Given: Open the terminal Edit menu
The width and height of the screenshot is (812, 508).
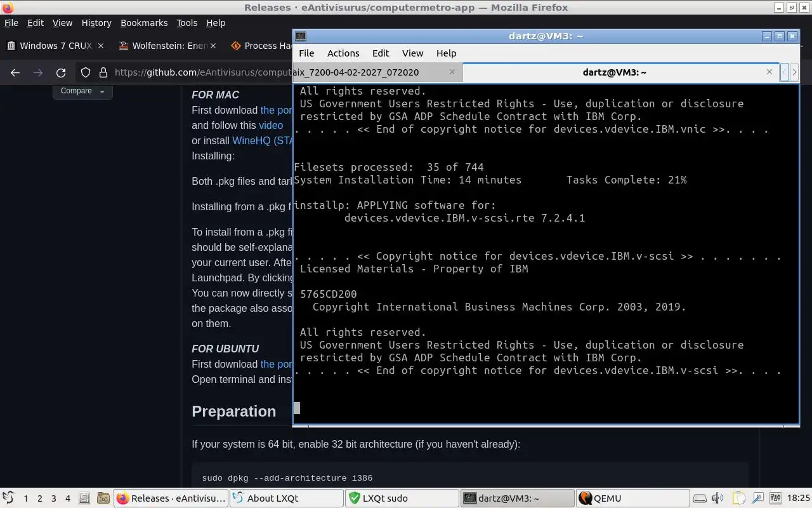Looking at the screenshot, I should pos(381,53).
